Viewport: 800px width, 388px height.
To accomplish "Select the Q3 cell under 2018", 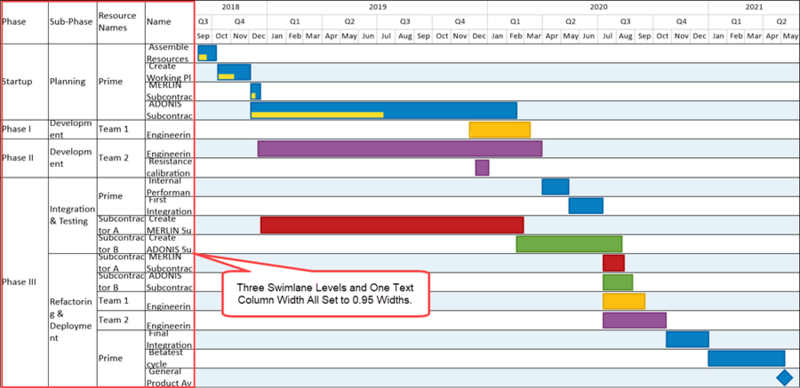I will click(203, 21).
